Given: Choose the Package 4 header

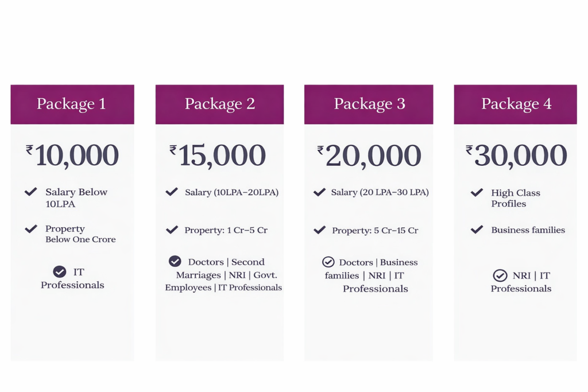Looking at the screenshot, I should coord(516,104).
